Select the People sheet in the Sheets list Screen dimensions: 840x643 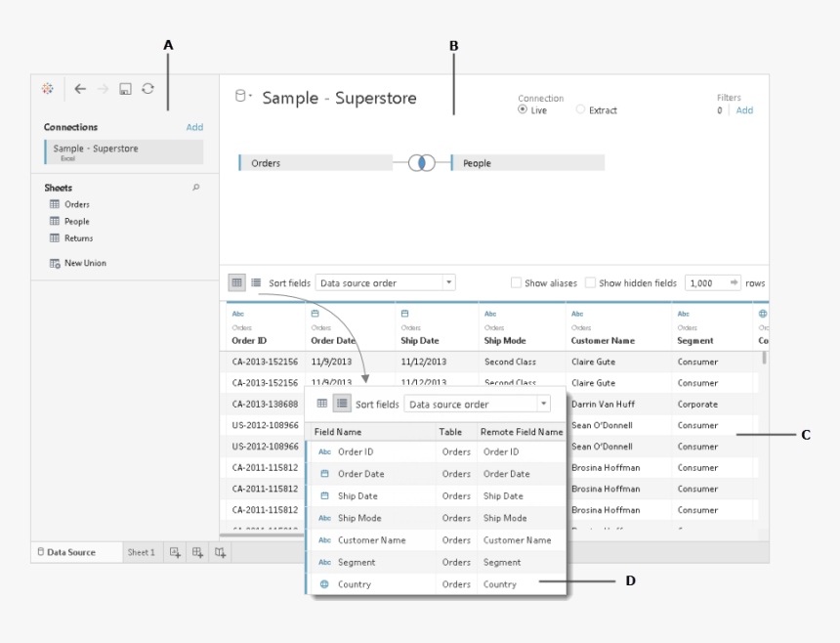[x=77, y=221]
